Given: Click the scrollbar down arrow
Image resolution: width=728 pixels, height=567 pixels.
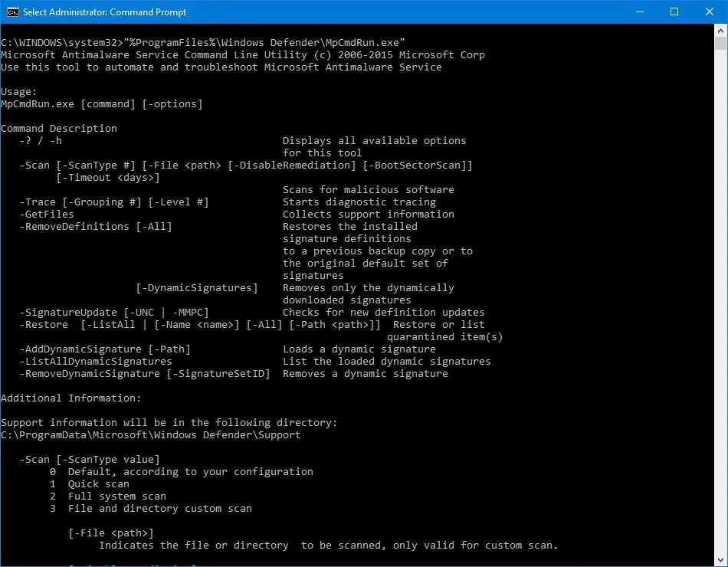Looking at the screenshot, I should (x=720, y=560).
